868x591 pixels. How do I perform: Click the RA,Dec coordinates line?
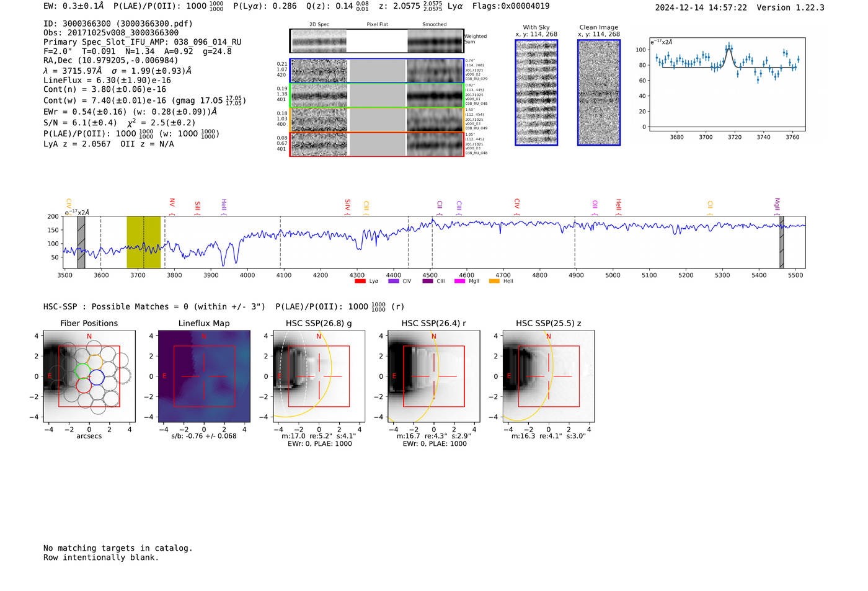pos(110,60)
